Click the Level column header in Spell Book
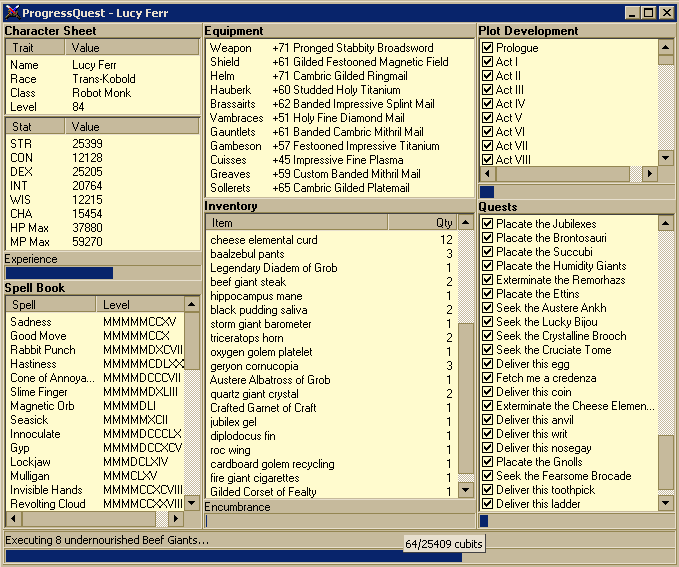Image resolution: width=679 pixels, height=567 pixels. click(140, 305)
